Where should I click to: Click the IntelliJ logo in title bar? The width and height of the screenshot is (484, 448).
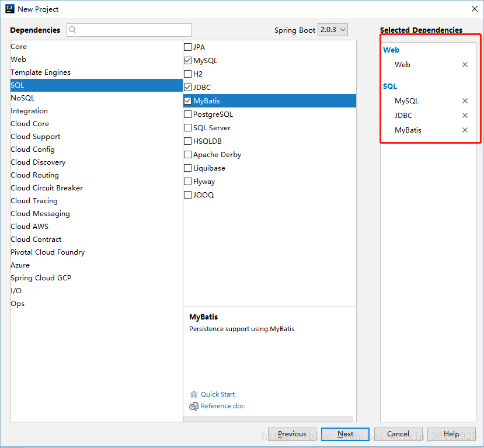click(10, 9)
